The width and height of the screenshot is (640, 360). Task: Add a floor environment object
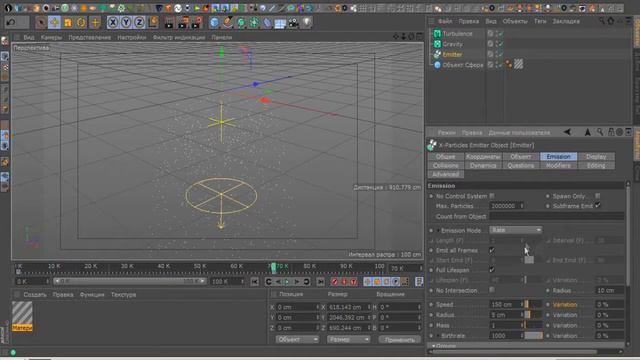(x=280, y=23)
